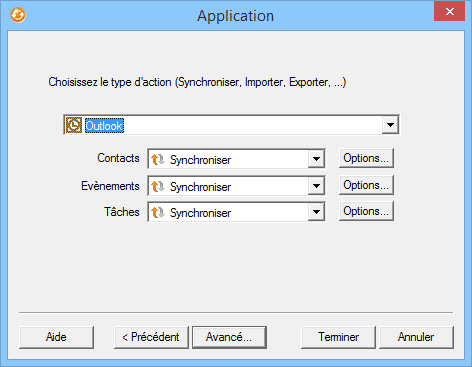The image size is (472, 367).
Task: Expand the Tâches action dropdown arrow
Action: click(316, 212)
